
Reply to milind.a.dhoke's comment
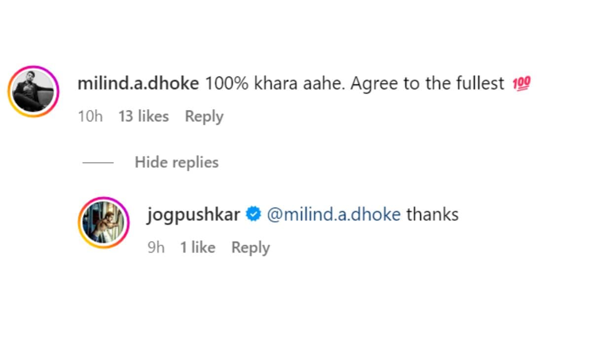pos(204,116)
